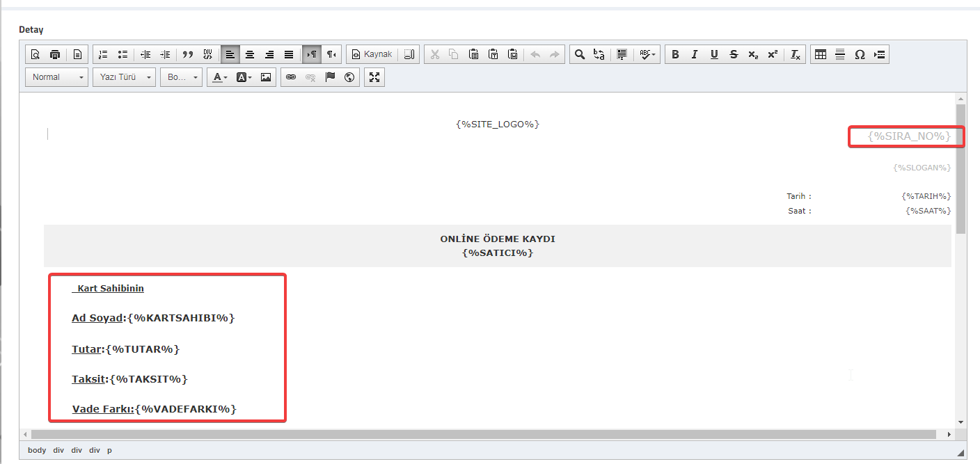Toggle bold formatting

(x=675, y=54)
